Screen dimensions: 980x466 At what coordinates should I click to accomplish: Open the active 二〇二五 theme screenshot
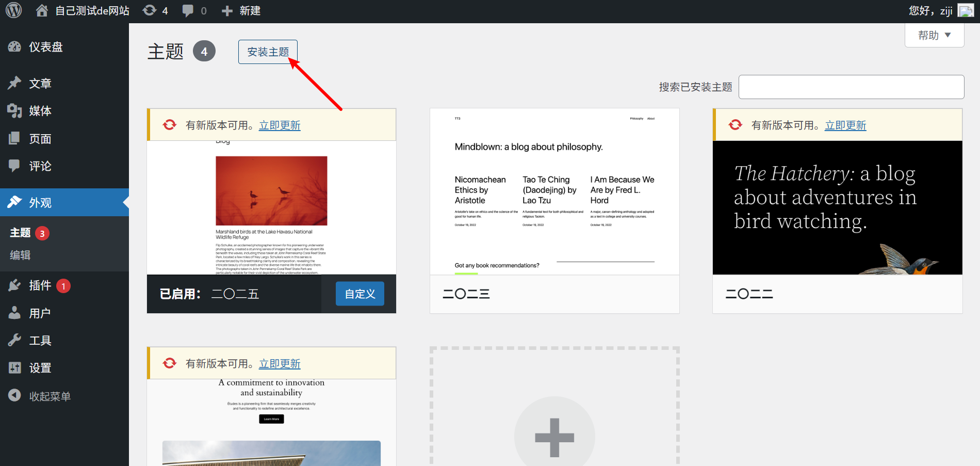(x=271, y=207)
